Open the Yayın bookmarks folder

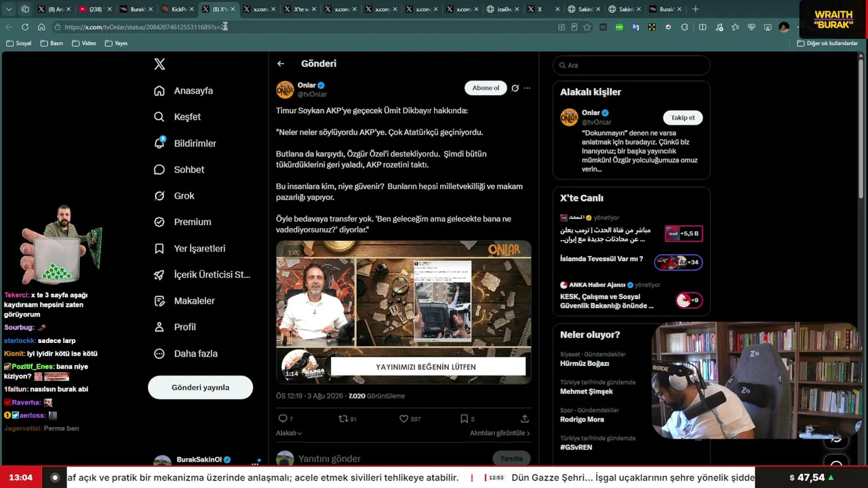116,43
